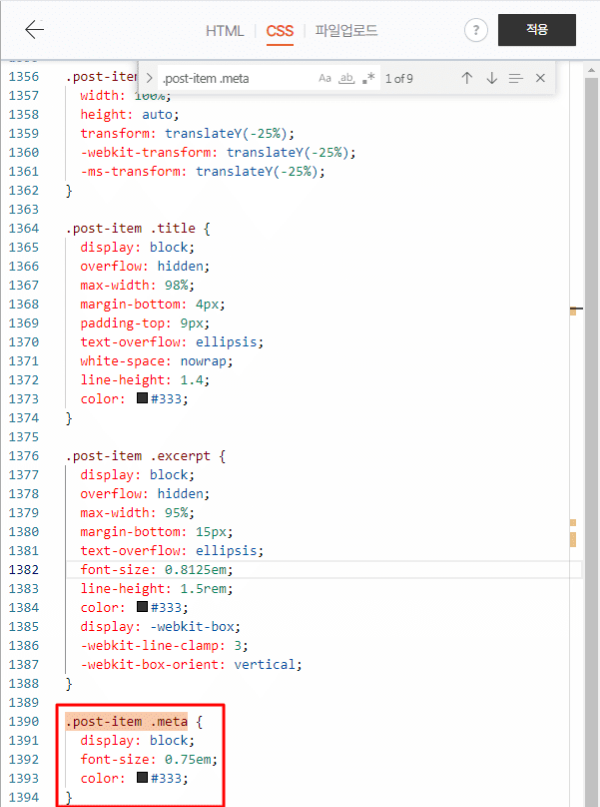Click line number 1382 in gutter
This screenshot has width=600, height=807.
click(x=24, y=569)
